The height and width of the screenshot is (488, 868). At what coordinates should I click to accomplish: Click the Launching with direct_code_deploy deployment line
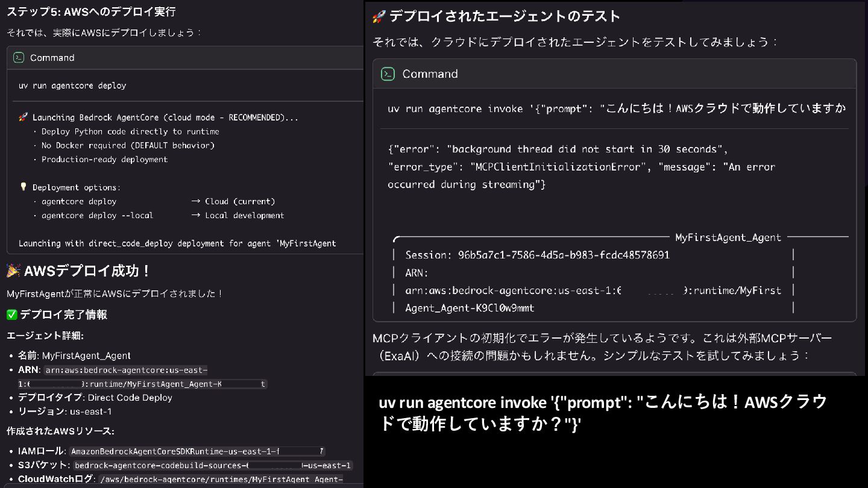(177, 243)
